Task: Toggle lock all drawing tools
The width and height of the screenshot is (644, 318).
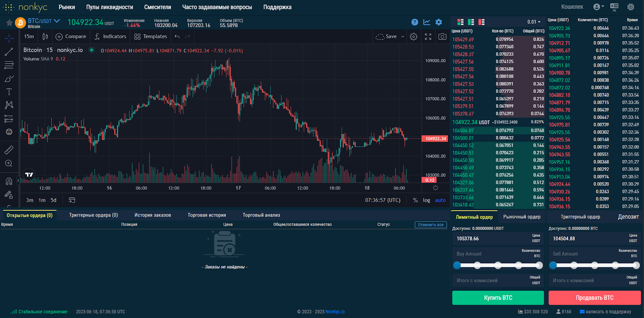Action: [x=9, y=195]
